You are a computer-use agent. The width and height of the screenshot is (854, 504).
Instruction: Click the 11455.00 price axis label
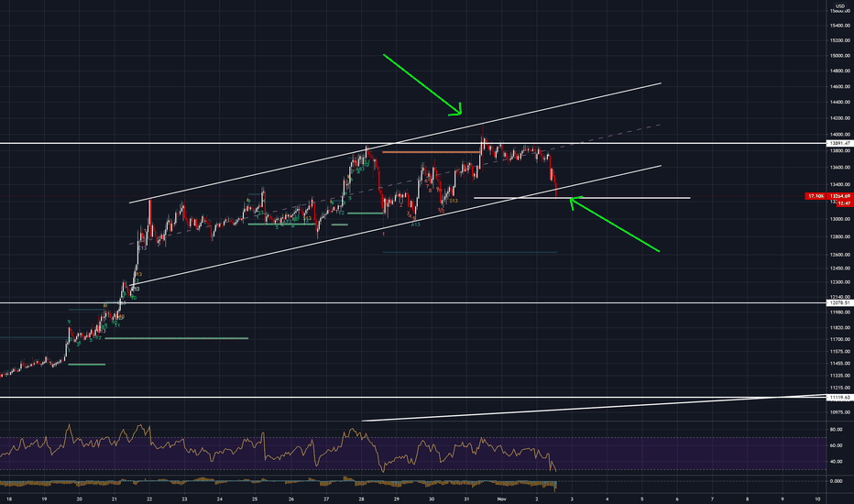(840, 364)
